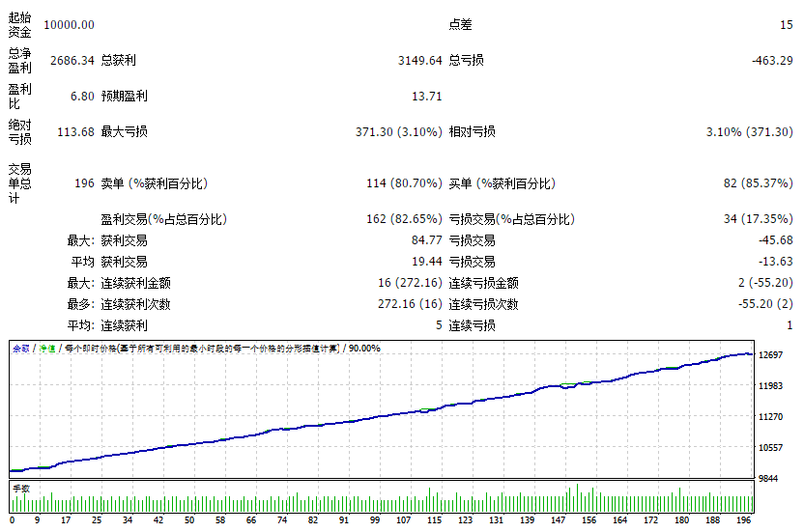Select consecutive losses value 2 (-55.20)
The width and height of the screenshot is (804, 532).
point(765,282)
